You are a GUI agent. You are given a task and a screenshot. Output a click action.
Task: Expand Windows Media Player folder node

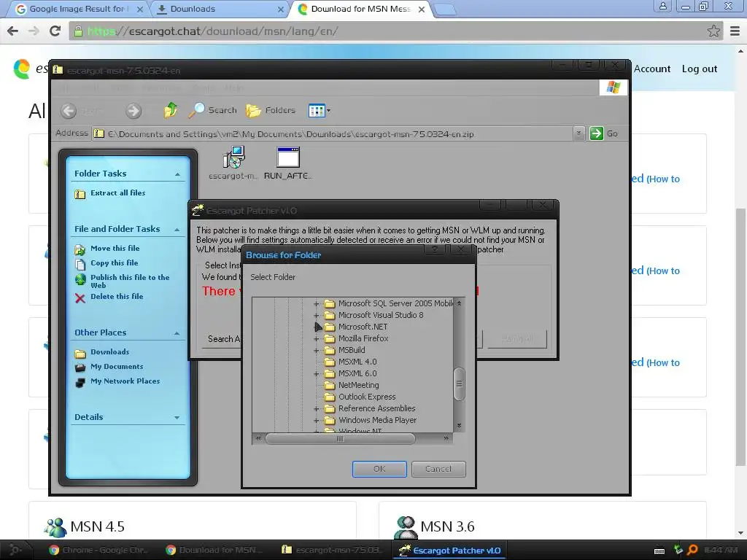[316, 420]
